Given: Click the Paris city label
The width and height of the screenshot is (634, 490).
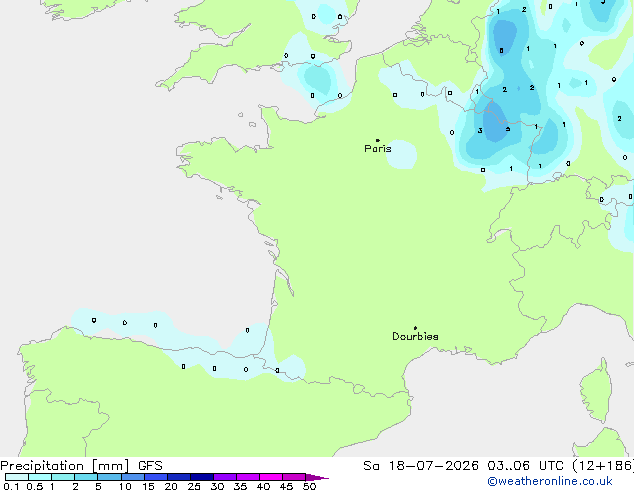Looking at the screenshot, I should 378,149.
